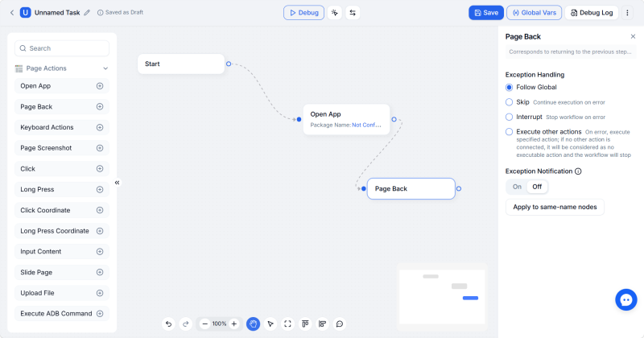Go back using the top-left arrow
The width and height of the screenshot is (644, 338).
click(x=12, y=13)
